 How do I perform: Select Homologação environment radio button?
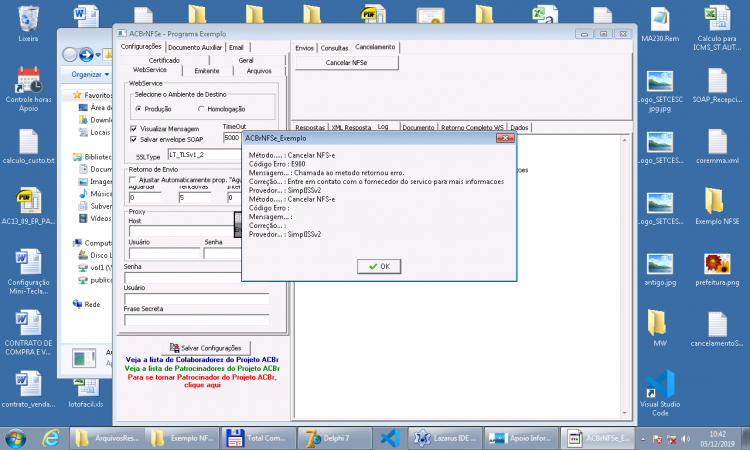point(201,109)
